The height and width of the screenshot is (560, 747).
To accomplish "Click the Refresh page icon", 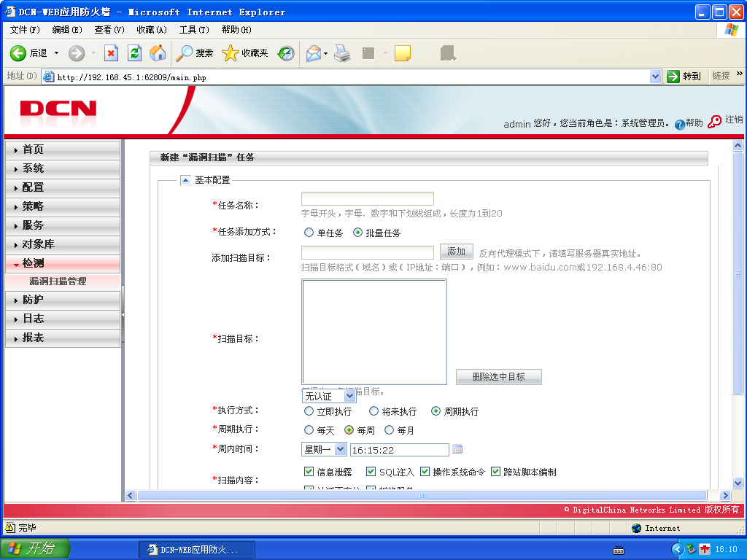I will [135, 52].
